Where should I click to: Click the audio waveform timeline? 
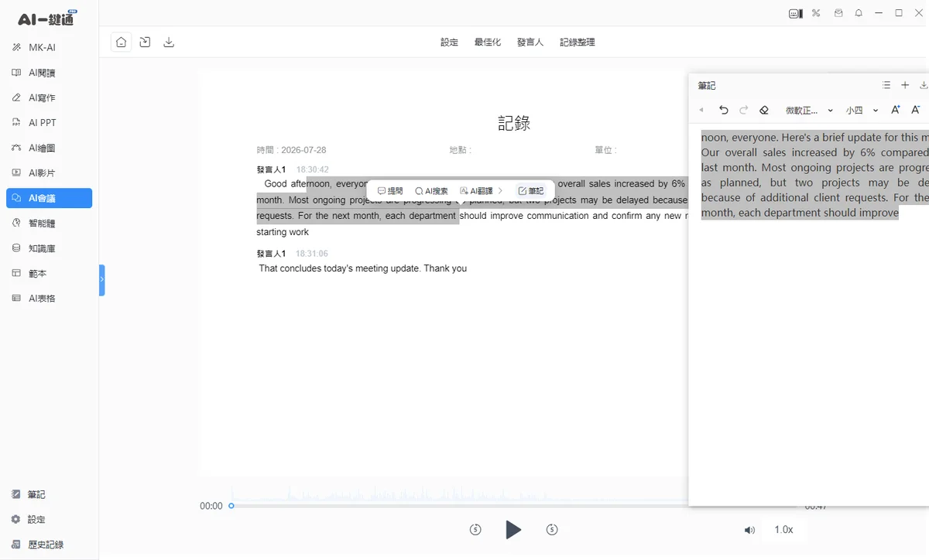460,494
